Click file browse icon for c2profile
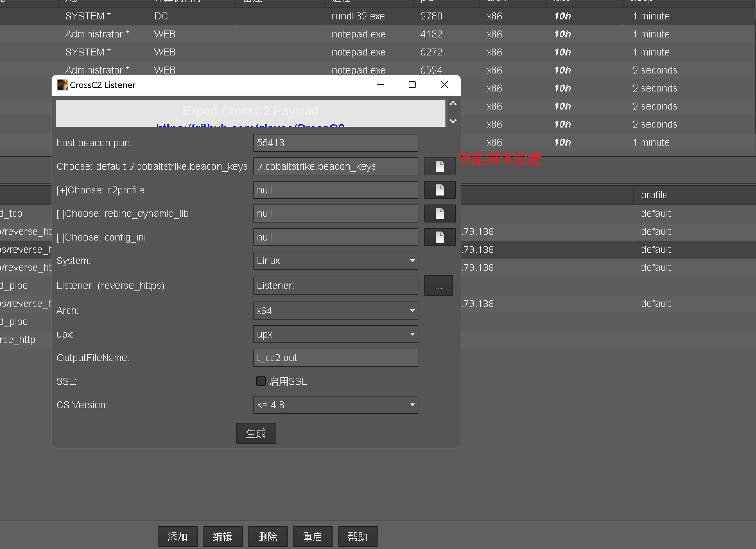The height and width of the screenshot is (549, 756). coord(440,190)
